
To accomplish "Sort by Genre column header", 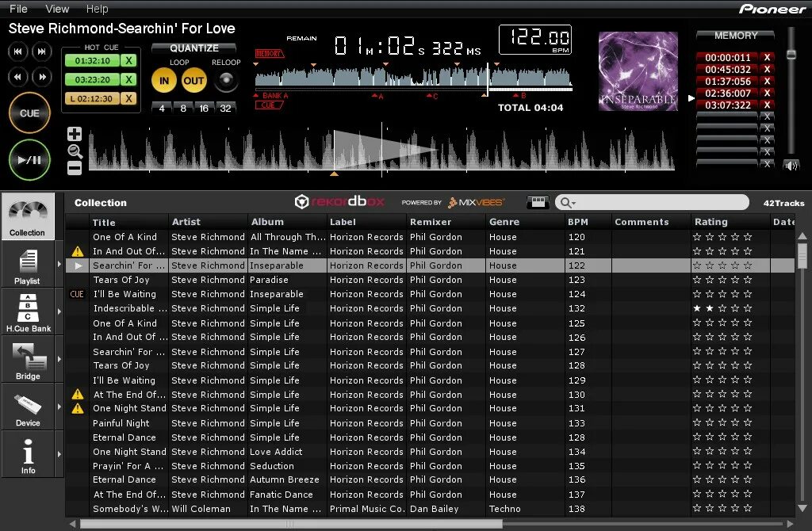I will point(525,222).
